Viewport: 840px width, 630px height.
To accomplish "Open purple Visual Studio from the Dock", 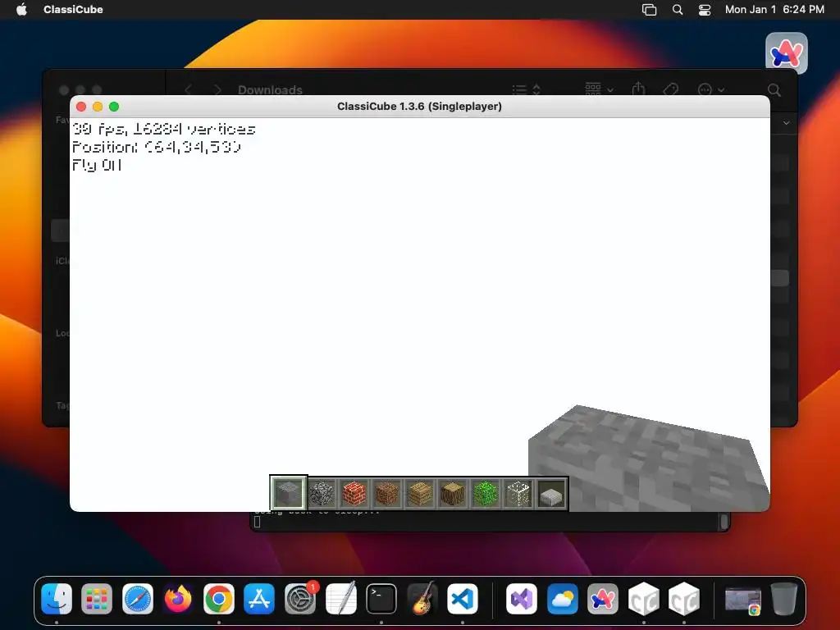I will (x=521, y=599).
